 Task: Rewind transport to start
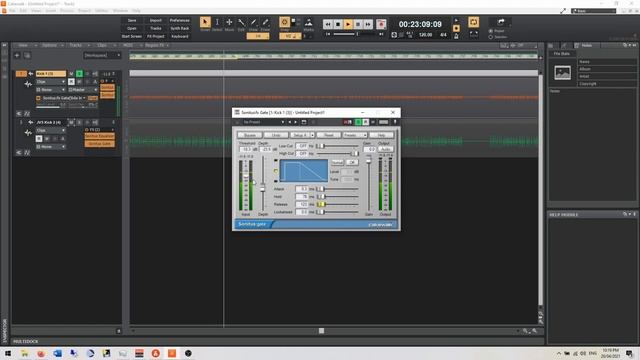(328, 24)
